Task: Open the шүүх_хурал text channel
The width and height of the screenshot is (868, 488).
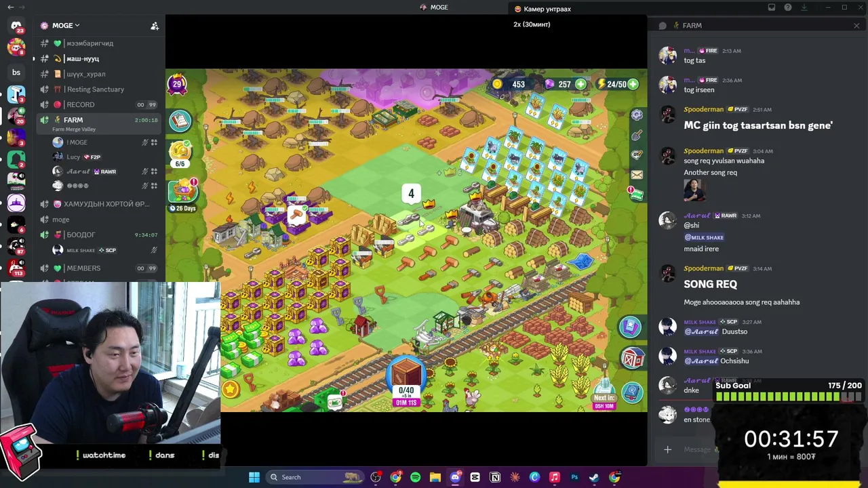Action: [98, 74]
